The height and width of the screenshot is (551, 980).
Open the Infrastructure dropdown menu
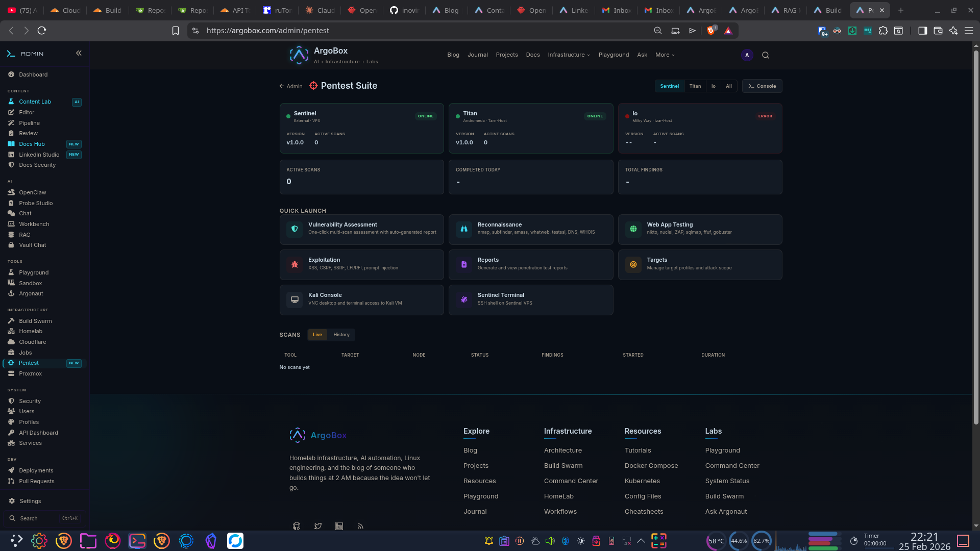point(568,55)
